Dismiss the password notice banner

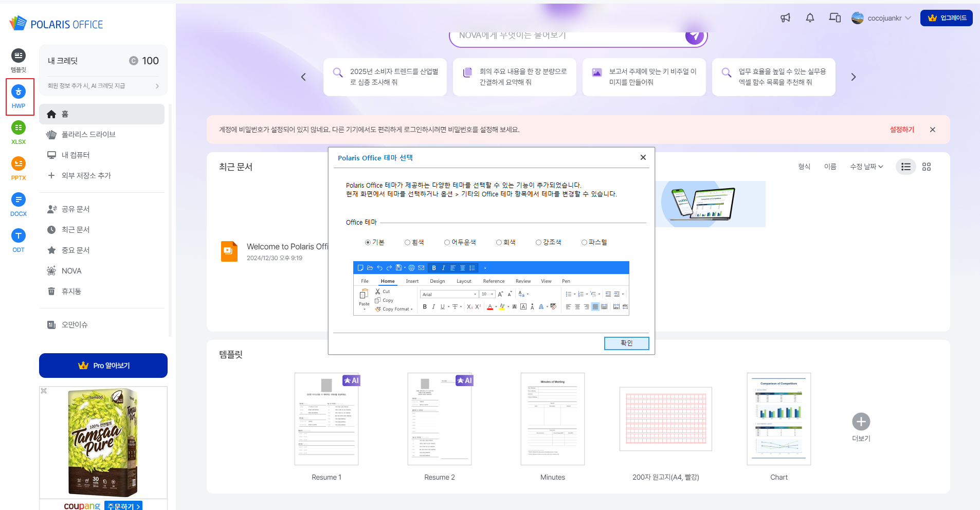click(x=933, y=130)
